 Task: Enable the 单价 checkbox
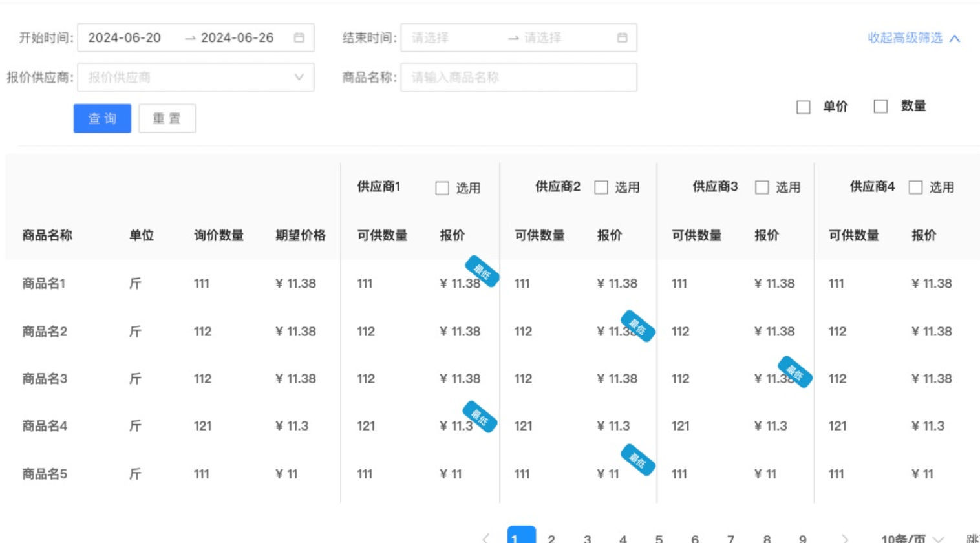tap(804, 107)
